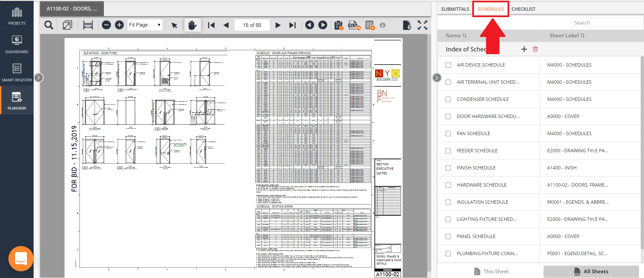The height and width of the screenshot is (278, 644).
Task: Check the FAN SCHEDULE checkbox
Action: click(x=448, y=133)
